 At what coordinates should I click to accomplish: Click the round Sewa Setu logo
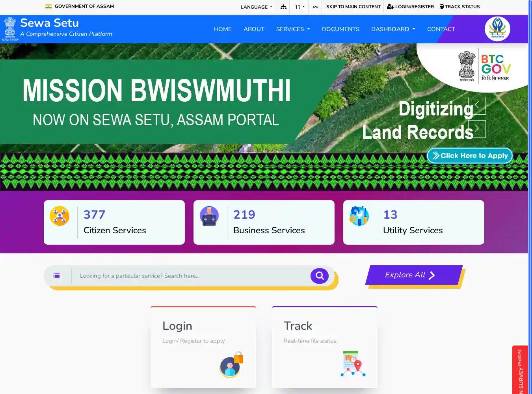click(497, 29)
